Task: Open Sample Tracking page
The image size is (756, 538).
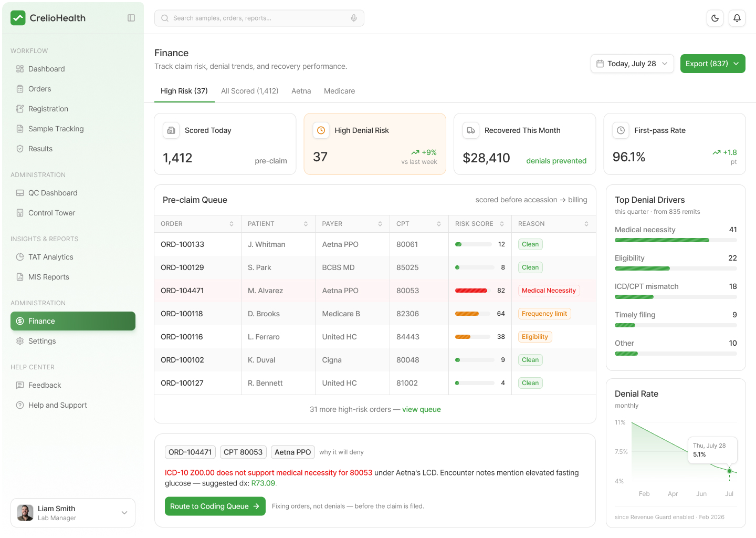Action: point(73,129)
